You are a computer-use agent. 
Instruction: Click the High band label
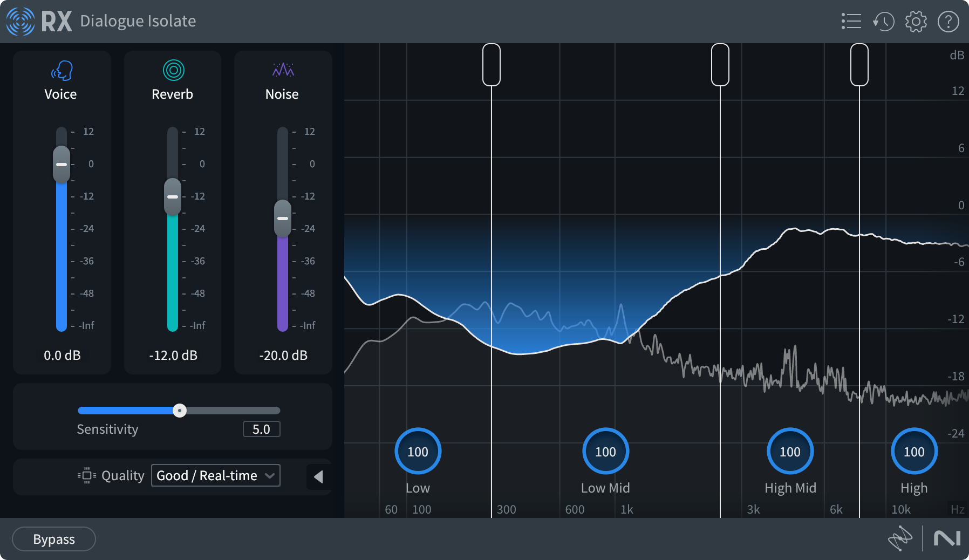[913, 488]
